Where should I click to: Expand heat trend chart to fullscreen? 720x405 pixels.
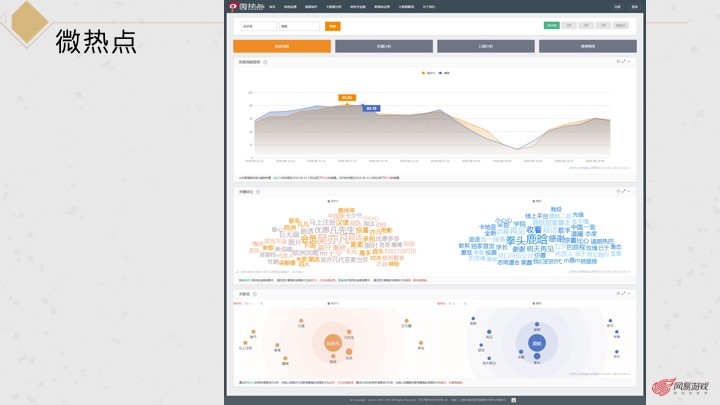(x=624, y=61)
